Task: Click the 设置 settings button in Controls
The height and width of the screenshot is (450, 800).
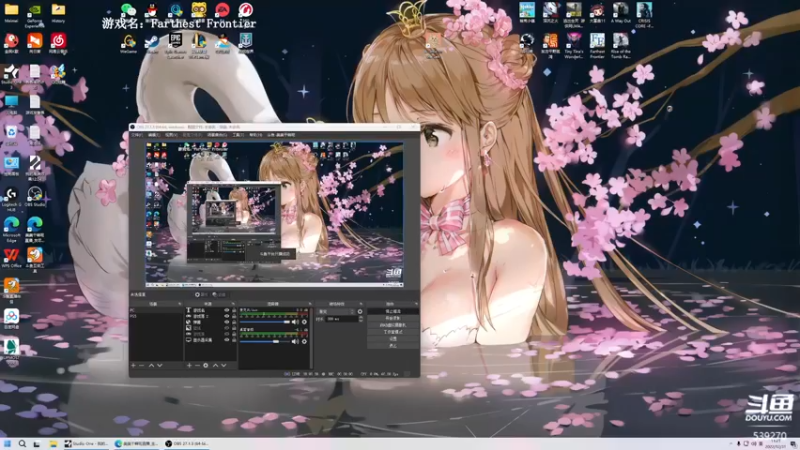Action: [393, 339]
